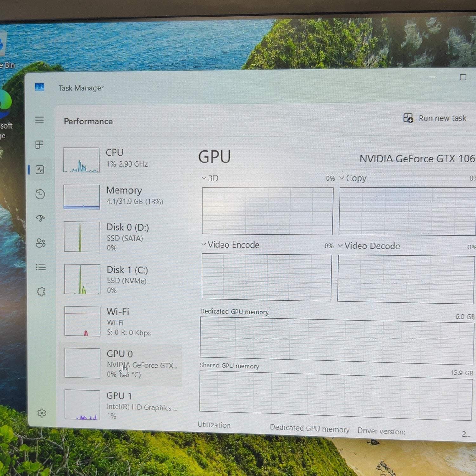This screenshot has height=476, width=476.
Task: Click the large GPU heading
Action: coord(215,157)
